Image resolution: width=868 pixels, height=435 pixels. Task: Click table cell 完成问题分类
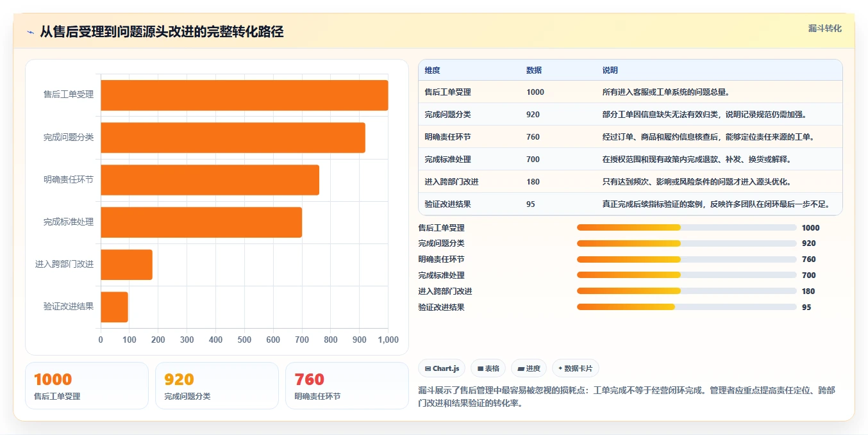point(447,115)
